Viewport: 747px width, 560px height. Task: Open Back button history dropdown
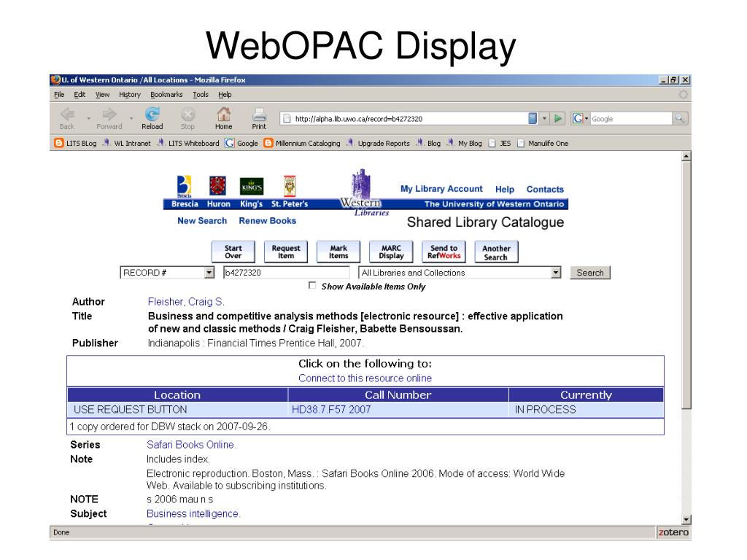88,117
